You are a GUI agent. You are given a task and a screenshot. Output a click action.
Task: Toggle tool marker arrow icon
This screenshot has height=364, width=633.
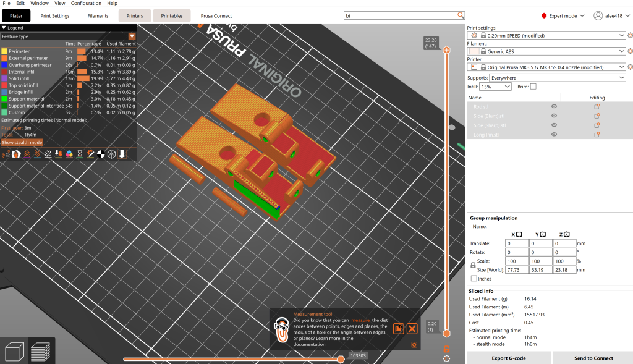point(122,154)
